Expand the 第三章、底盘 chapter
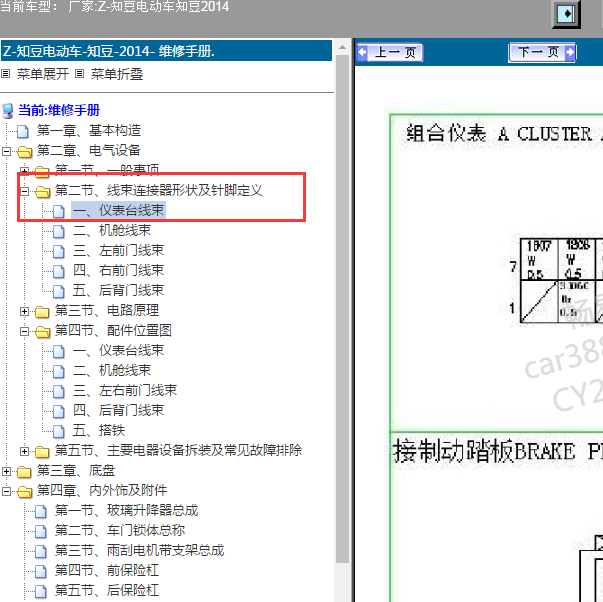Viewport: 603px width, 602px height. click(x=7, y=471)
